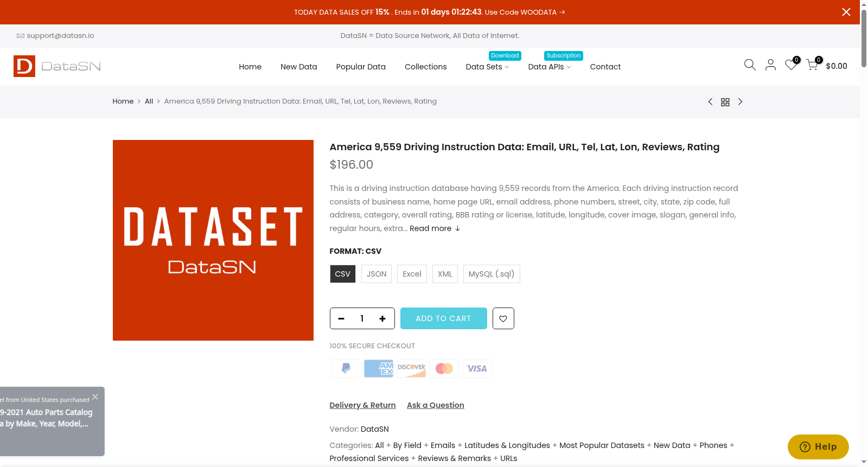Screen dimensions: 868x467
Task: Close the recent purchase notification popup
Action: [x=95, y=396]
